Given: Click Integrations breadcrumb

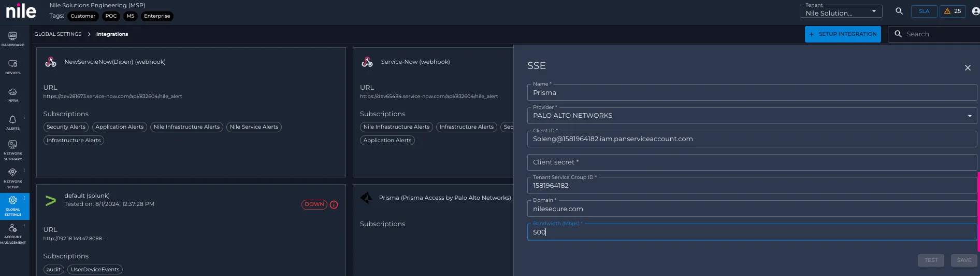Looking at the screenshot, I should 112,34.
